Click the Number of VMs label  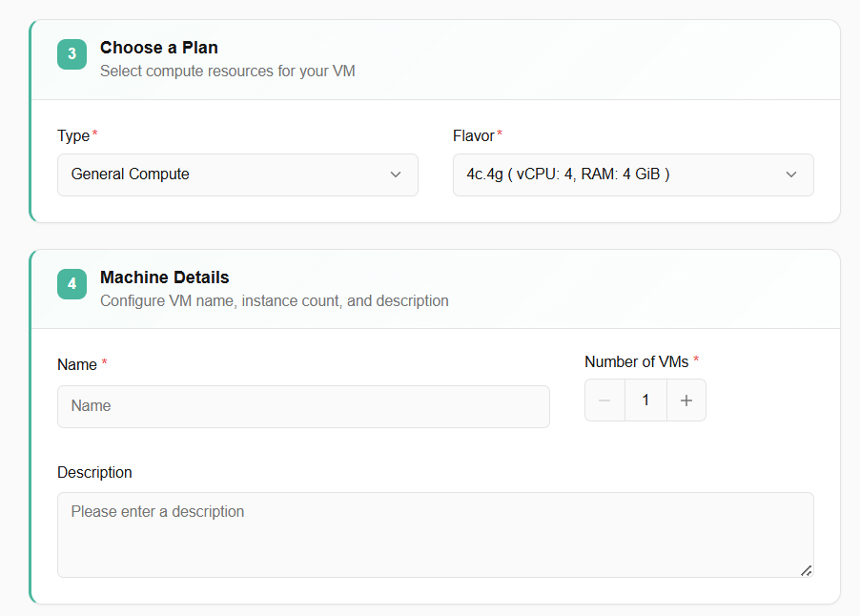coord(636,361)
